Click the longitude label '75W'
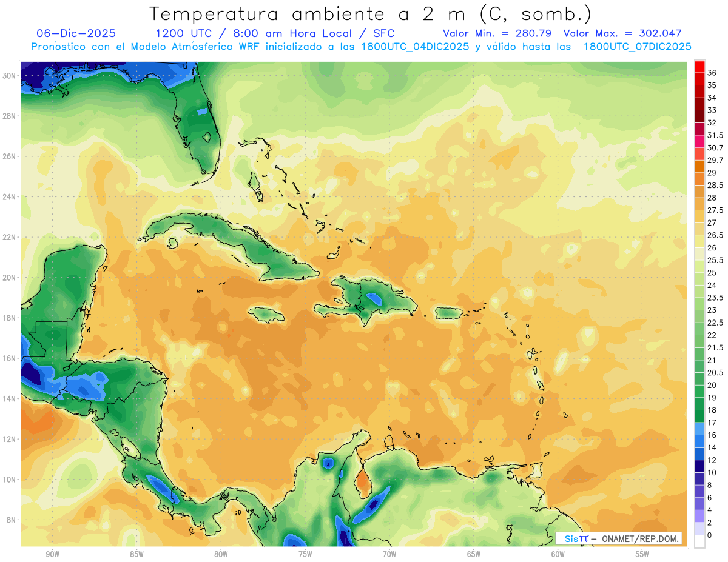The width and height of the screenshot is (728, 562). [x=305, y=555]
